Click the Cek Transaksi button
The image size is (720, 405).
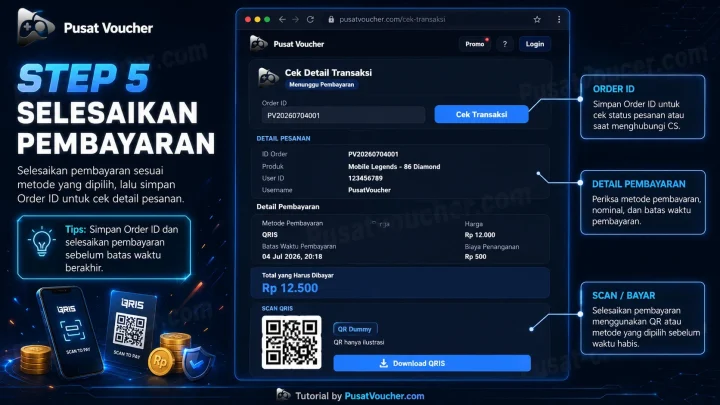click(x=481, y=114)
